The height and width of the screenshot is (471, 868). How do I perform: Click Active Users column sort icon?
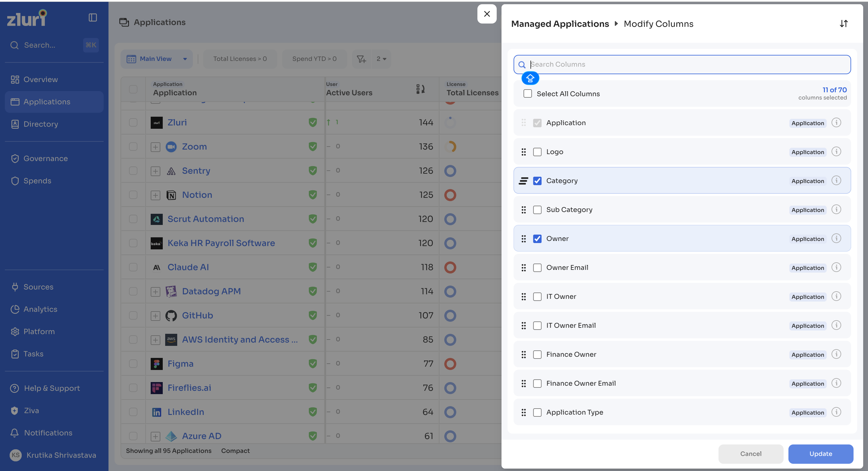420,89
